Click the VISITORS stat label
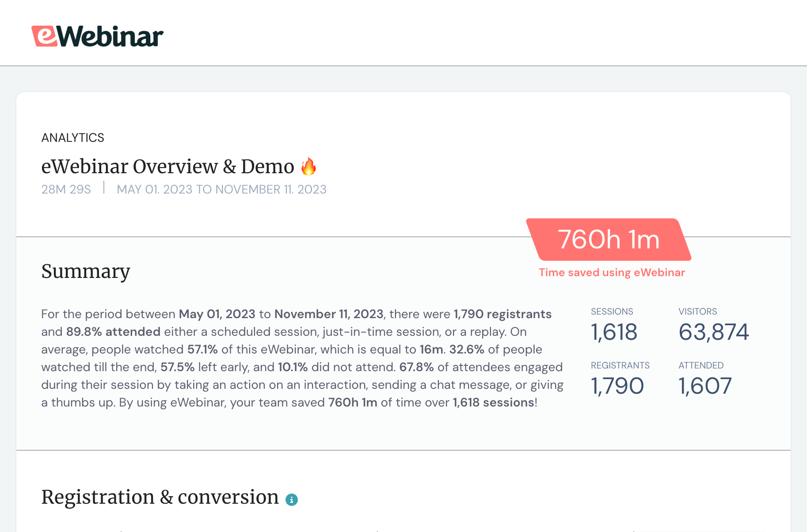 tap(699, 311)
